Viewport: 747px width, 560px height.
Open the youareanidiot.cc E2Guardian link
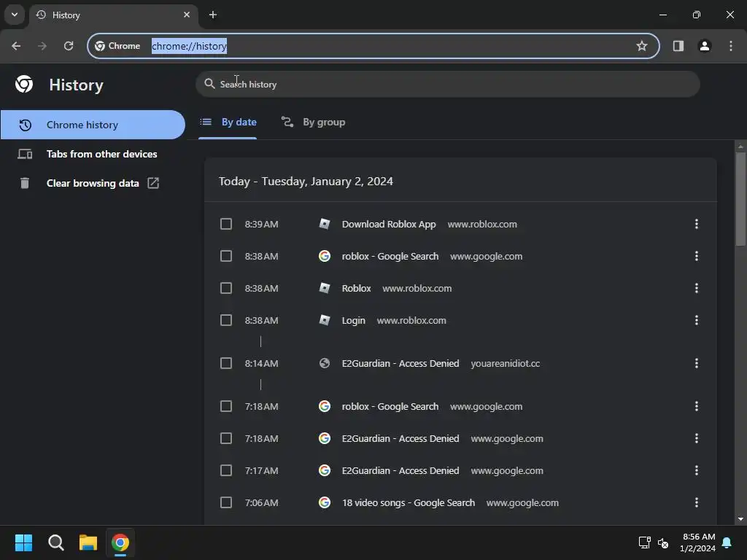[x=400, y=363]
